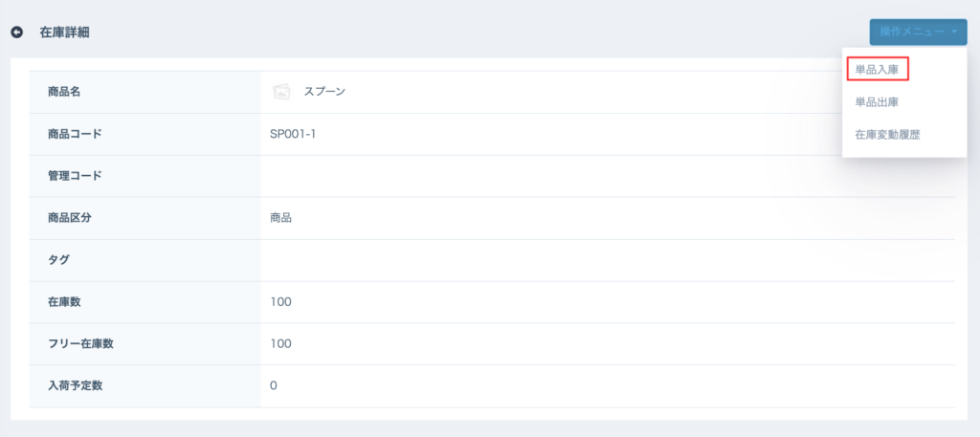The width and height of the screenshot is (980, 437).
Task: Click the 在庫数 row label
Action: 64,302
